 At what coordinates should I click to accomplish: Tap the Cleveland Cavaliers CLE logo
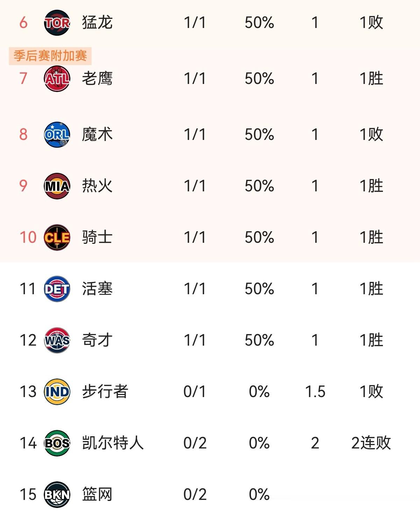[57, 237]
